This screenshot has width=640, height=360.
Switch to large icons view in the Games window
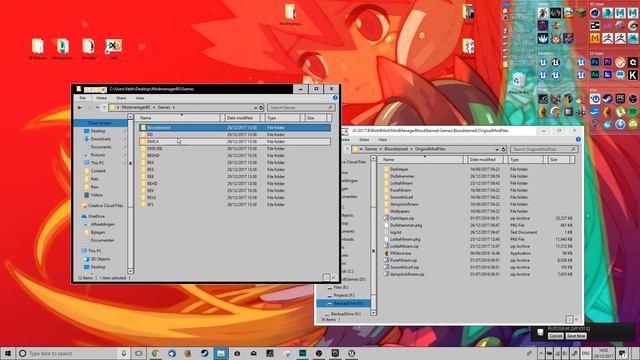pyautogui.click(x=333, y=278)
